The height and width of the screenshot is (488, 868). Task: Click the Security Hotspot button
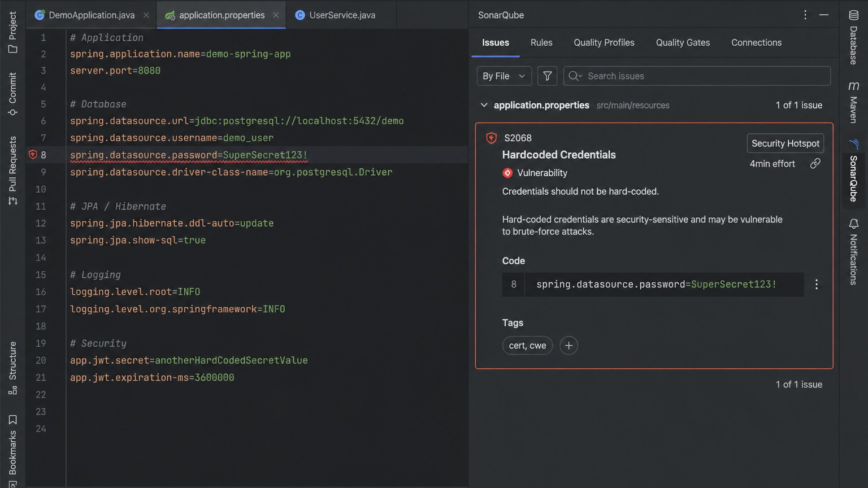click(785, 143)
